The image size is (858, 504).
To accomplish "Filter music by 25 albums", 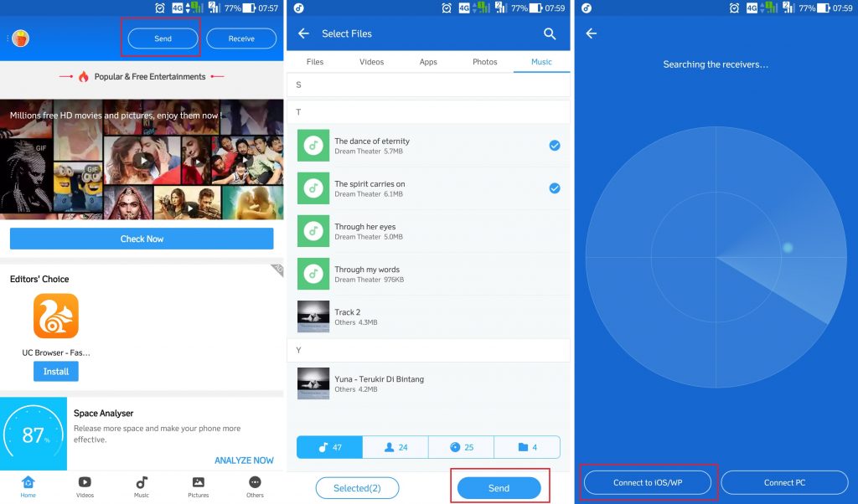I will [461, 447].
